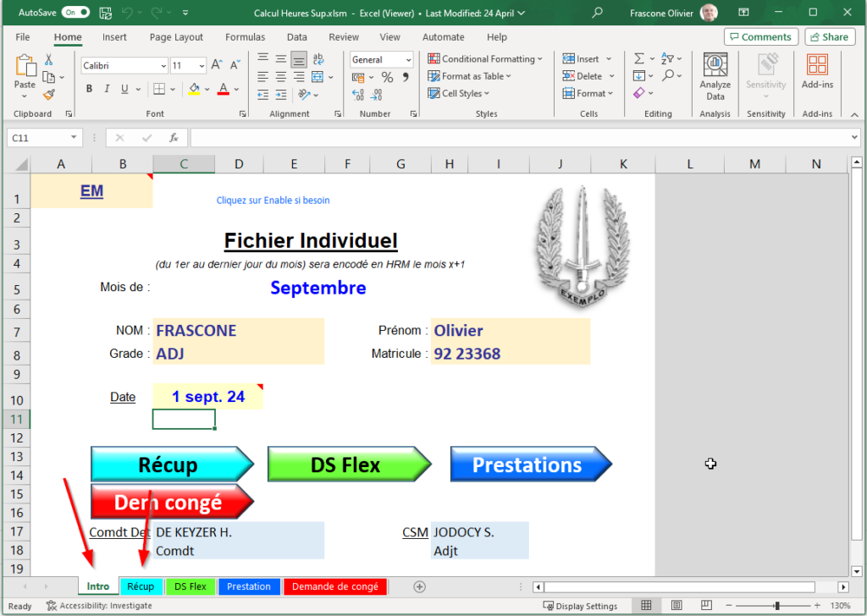Open the Formulas ribbon tab
The width and height of the screenshot is (867, 616).
pyautogui.click(x=245, y=37)
